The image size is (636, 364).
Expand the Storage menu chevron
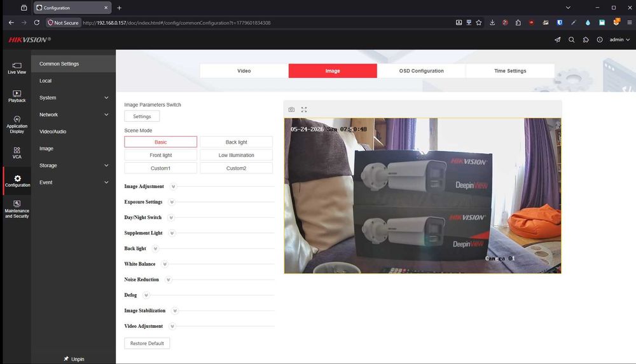click(106, 165)
